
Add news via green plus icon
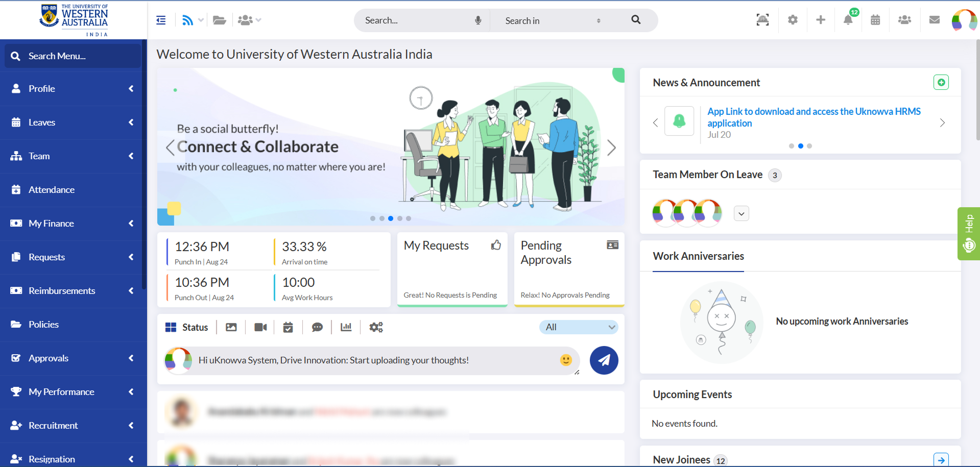pos(941,82)
